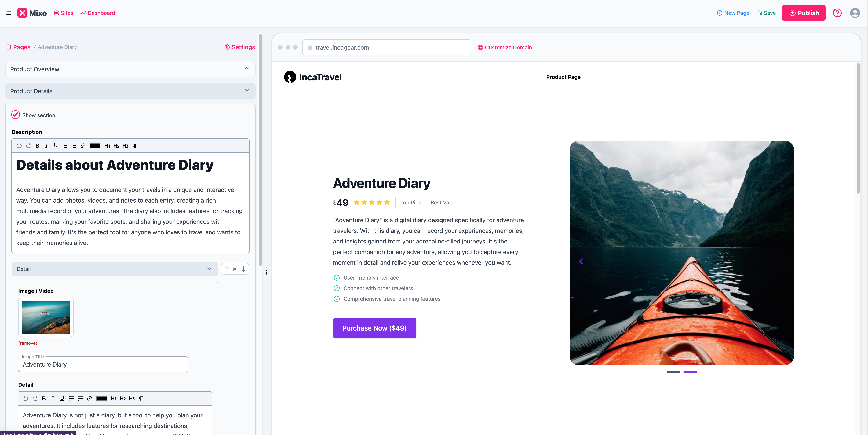
Task: Uncheck the Show section checkbox
Action: [x=15, y=115]
